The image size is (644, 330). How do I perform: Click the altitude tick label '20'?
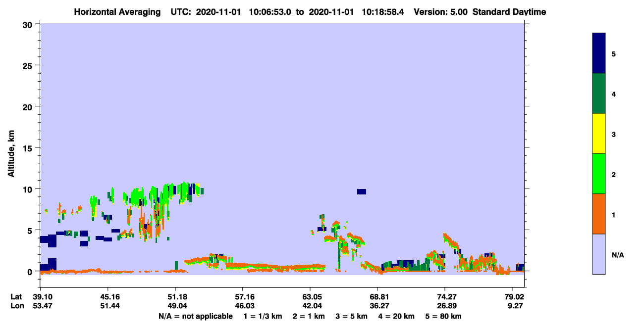coord(28,106)
